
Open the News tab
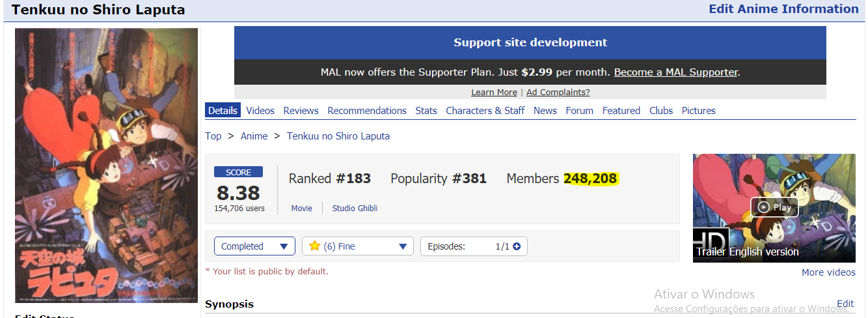click(x=545, y=110)
